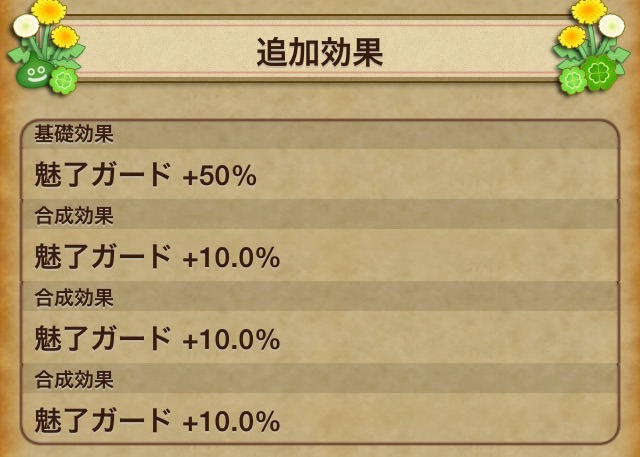
Task: Click the white flower at top left
Action: [x=24, y=27]
